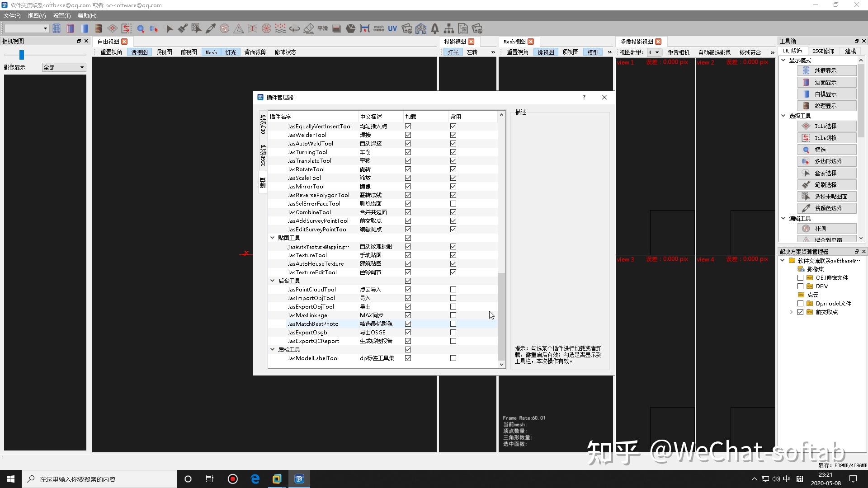This screenshot has width=868, height=488.
Task: Enable 常用 checkbox for JasMatchBestPhoto
Action: coord(453,324)
